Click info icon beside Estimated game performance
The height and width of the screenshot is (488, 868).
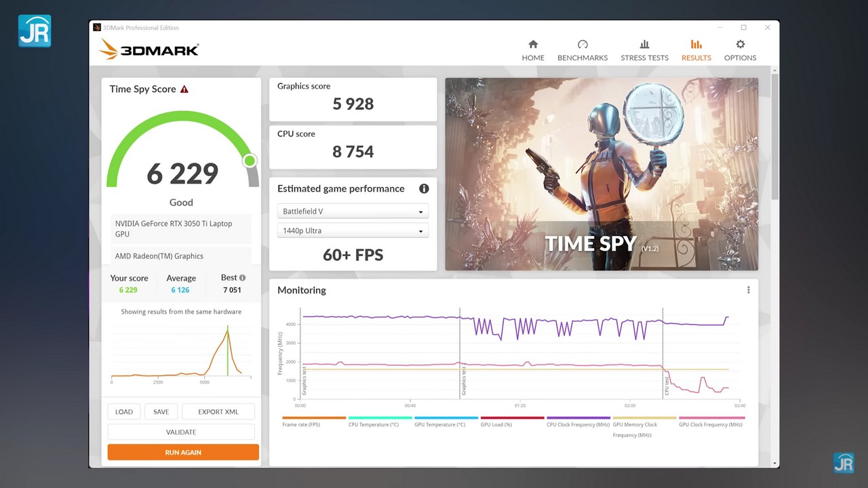(424, 189)
